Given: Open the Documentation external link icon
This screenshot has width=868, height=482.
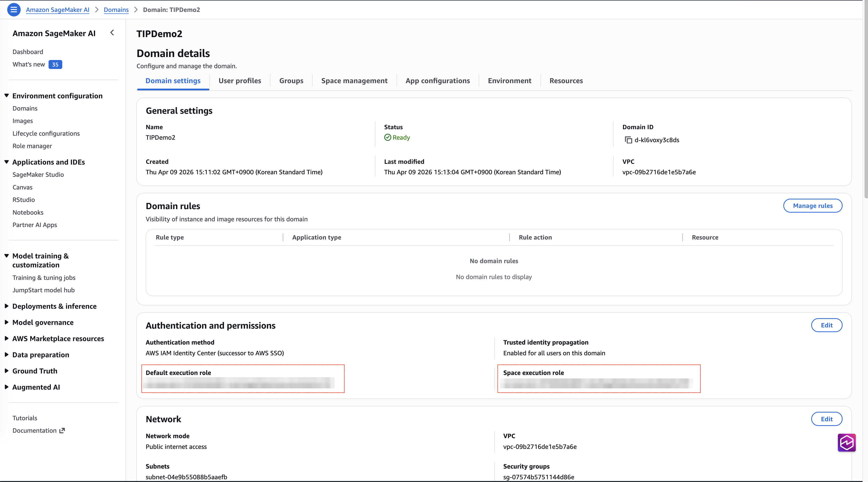Looking at the screenshot, I should coord(62,430).
